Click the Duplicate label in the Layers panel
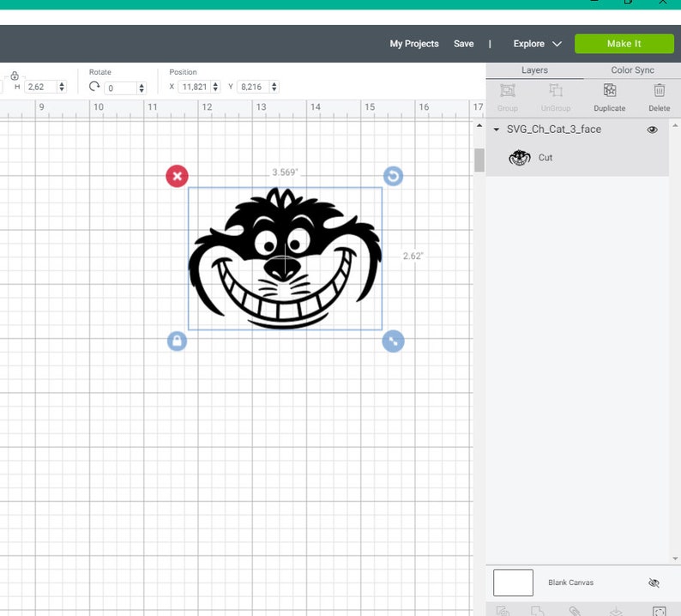Screen dimensions: 681x616 point(609,108)
